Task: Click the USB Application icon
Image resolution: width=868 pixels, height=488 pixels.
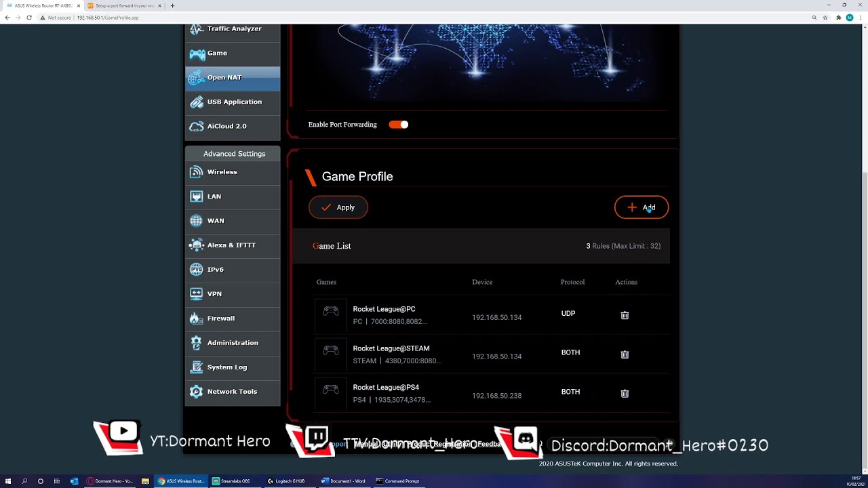Action: [197, 102]
